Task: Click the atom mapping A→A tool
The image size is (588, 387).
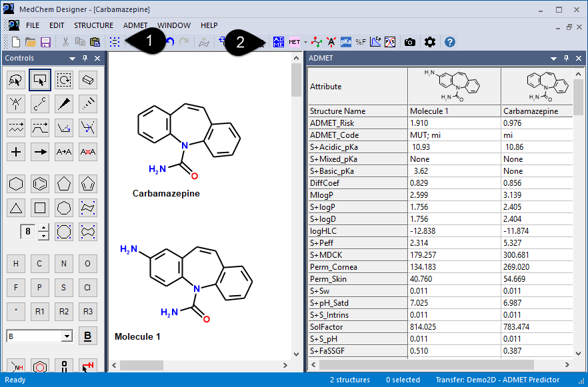Action: [x=64, y=152]
